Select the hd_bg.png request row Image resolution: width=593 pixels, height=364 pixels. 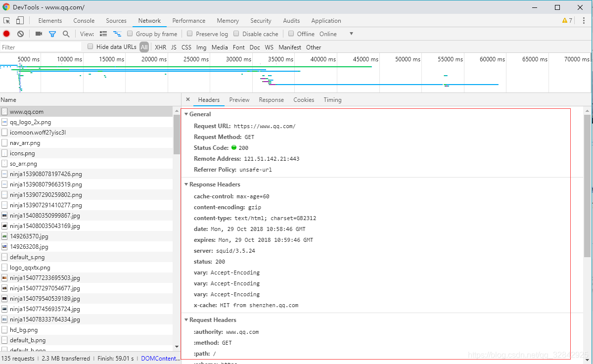point(87,329)
